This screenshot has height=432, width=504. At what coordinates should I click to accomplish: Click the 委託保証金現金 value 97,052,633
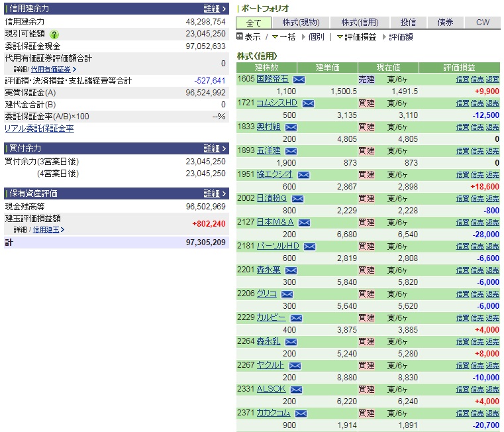click(206, 46)
